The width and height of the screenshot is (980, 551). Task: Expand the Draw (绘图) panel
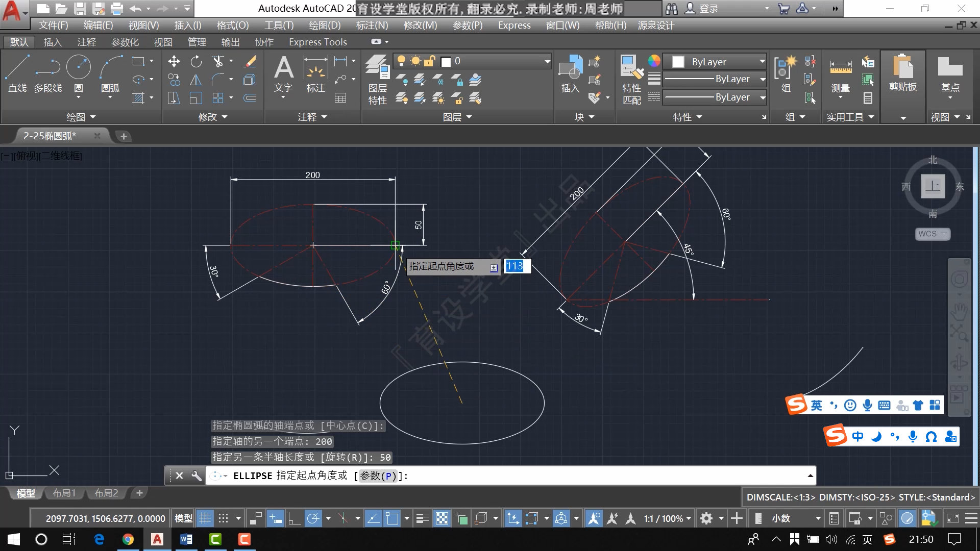81,117
